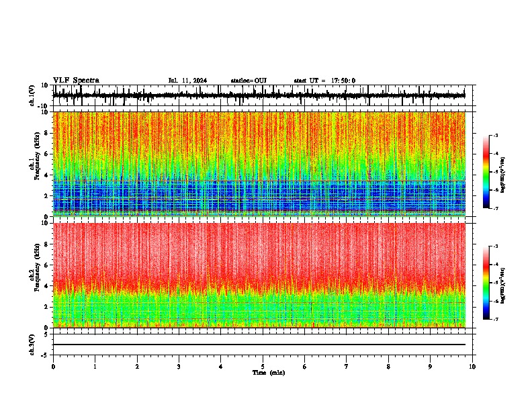Select the date text "Jul 11, 2024"
Viewport: 532px width, 411px height.
coord(187,81)
